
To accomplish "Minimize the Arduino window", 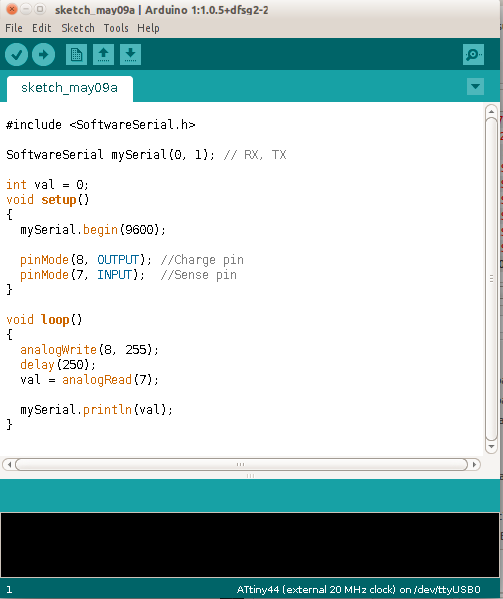I will (26, 9).
